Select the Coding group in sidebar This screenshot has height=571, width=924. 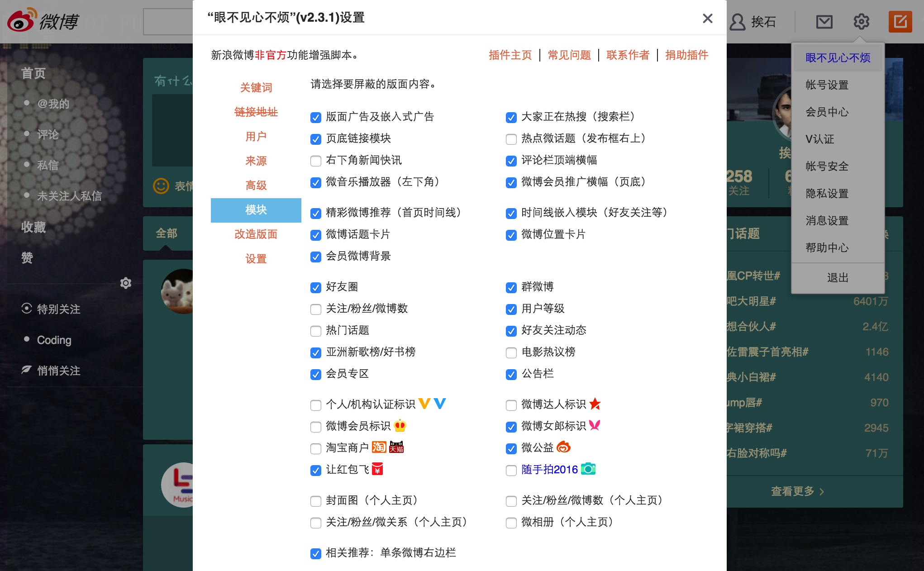(x=54, y=340)
